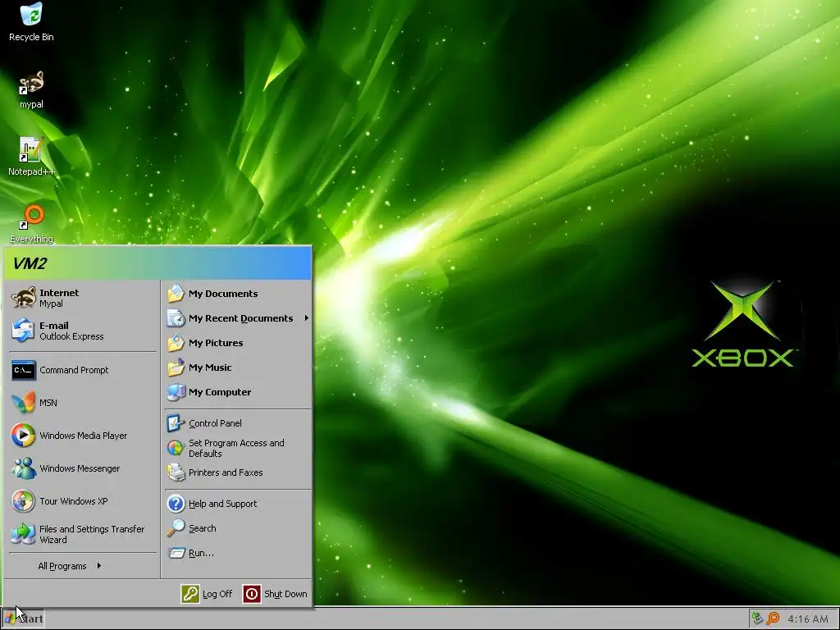This screenshot has height=630, width=840.
Task: Choose the My Music menu entry
Action: pyautogui.click(x=238, y=367)
